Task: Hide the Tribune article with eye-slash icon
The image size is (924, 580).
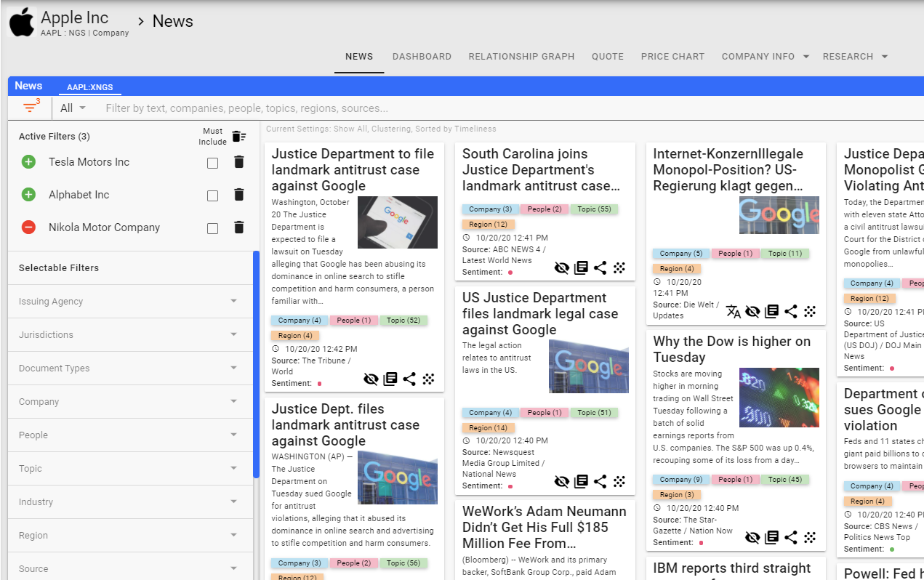Action: pos(371,379)
